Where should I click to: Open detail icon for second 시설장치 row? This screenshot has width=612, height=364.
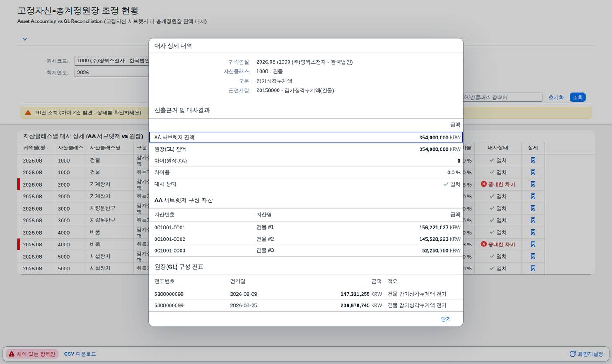point(533,268)
